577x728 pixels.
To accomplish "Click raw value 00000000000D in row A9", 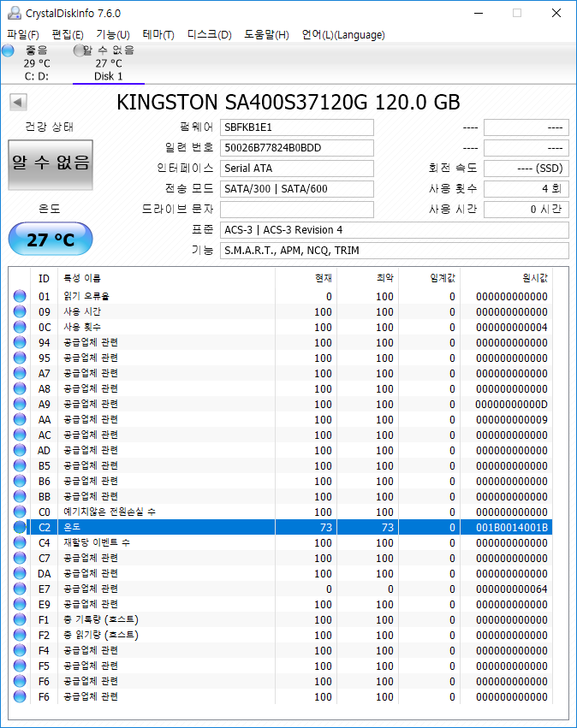I will 511,405.
